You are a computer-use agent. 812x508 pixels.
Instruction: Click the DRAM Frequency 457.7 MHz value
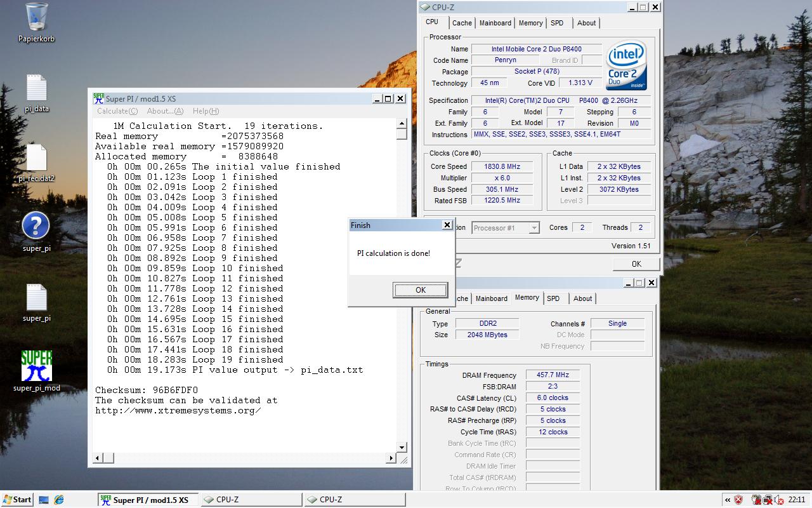pos(552,375)
